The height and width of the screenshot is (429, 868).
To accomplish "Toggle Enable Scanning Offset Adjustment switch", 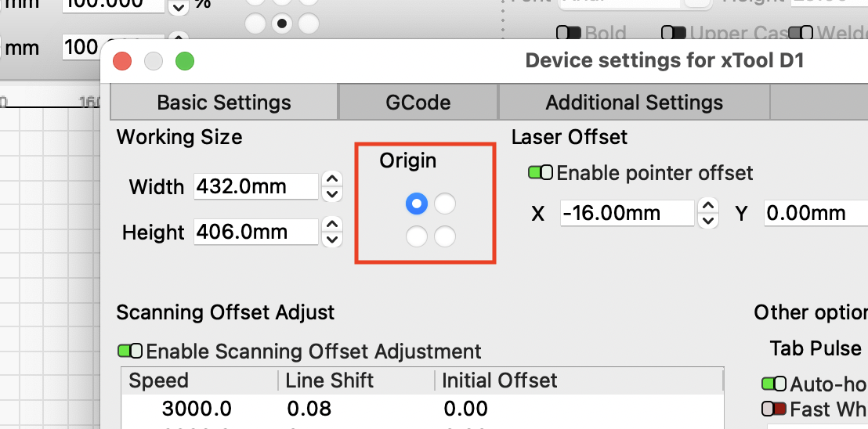I will [x=130, y=351].
